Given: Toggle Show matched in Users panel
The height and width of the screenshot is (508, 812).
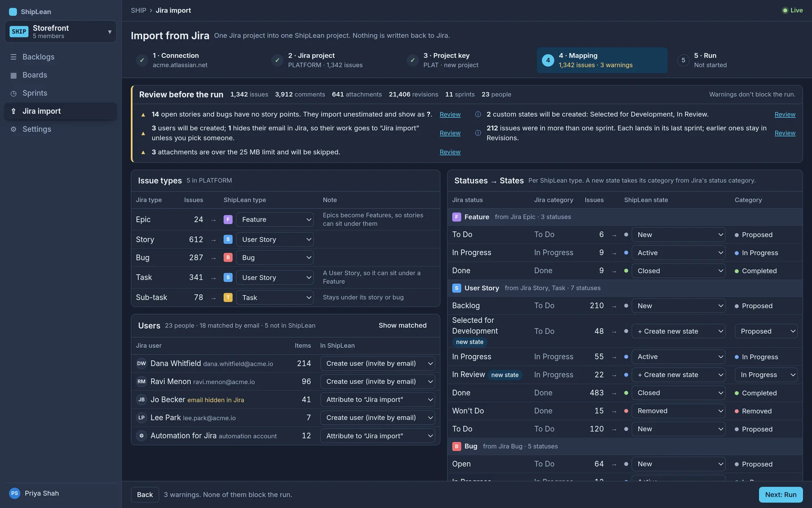Looking at the screenshot, I should coord(402,326).
